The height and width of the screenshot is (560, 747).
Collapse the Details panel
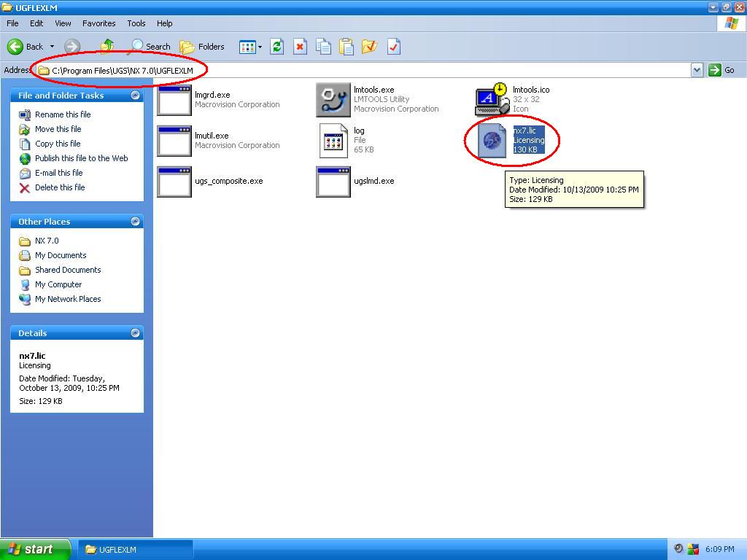coord(135,332)
